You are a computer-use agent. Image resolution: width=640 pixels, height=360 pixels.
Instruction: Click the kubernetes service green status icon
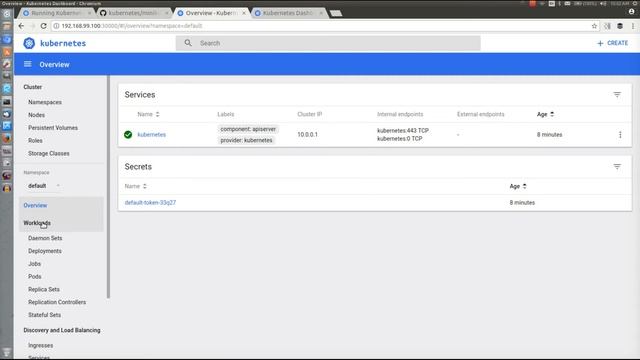click(x=128, y=134)
